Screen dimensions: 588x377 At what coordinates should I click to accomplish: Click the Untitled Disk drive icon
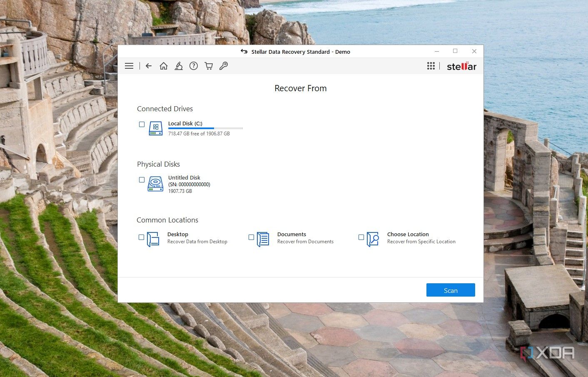click(x=156, y=184)
